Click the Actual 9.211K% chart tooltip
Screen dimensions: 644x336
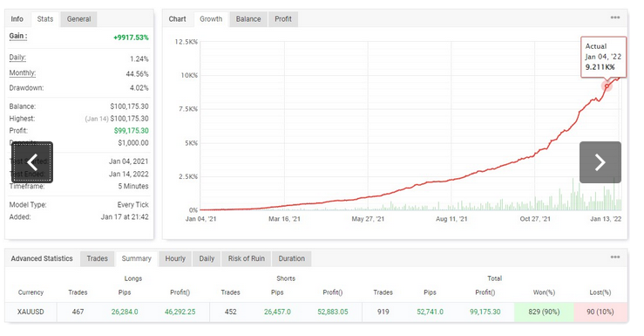coord(603,57)
